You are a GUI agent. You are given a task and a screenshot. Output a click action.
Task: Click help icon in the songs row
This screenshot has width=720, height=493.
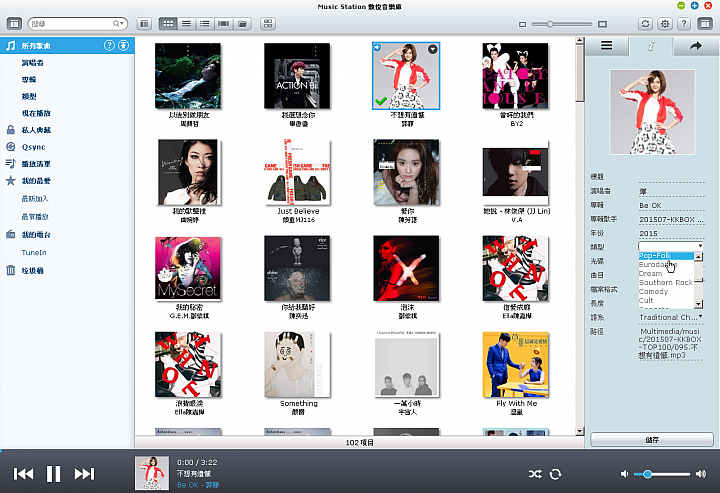click(109, 45)
